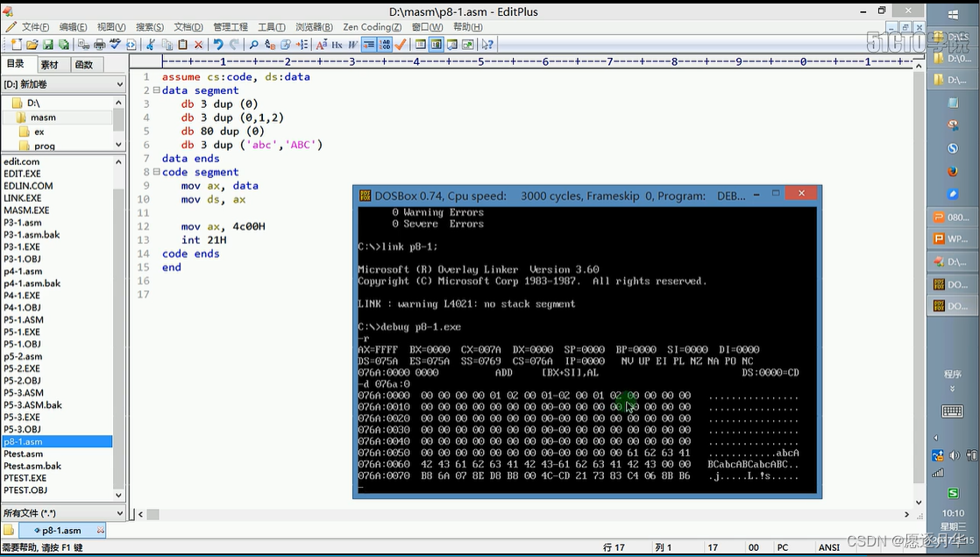
Task: Open the [D:] 新加卷 drive dropdown
Action: click(x=63, y=84)
